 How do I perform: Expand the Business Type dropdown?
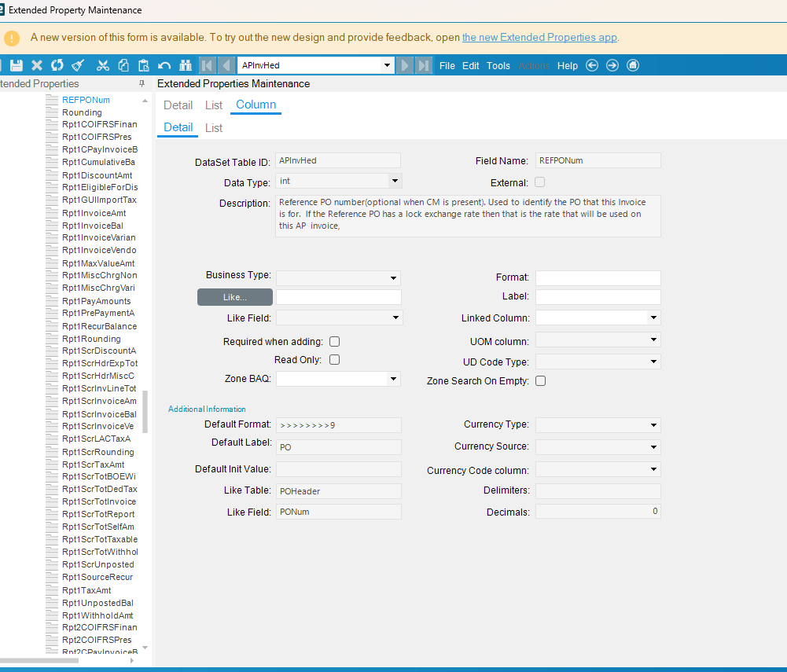coord(394,278)
